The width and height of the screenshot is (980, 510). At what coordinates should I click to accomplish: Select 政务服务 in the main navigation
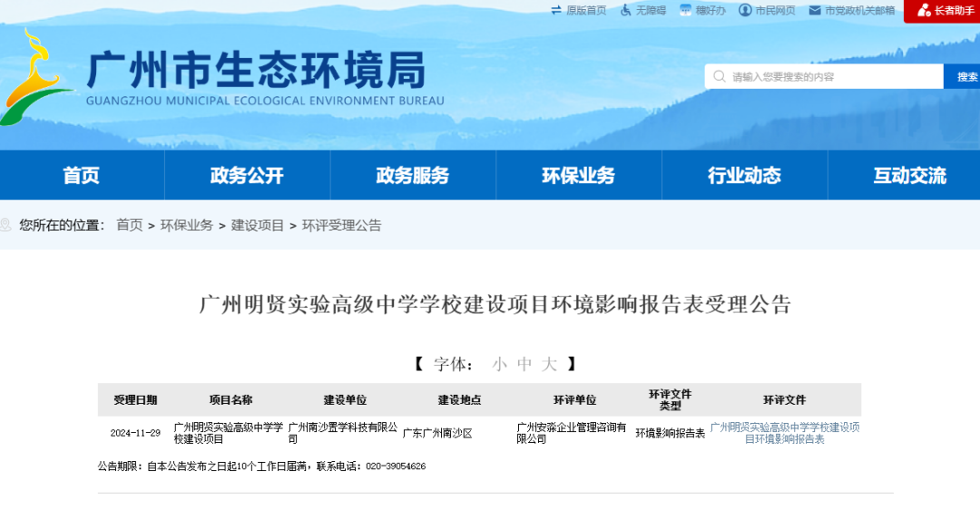413,175
